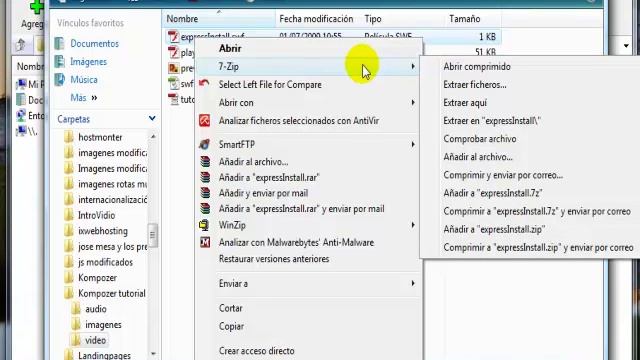Click WinRAR icon beside expressInstall.rar y enviar por mail
This screenshot has width=640, height=360.
click(x=205, y=208)
